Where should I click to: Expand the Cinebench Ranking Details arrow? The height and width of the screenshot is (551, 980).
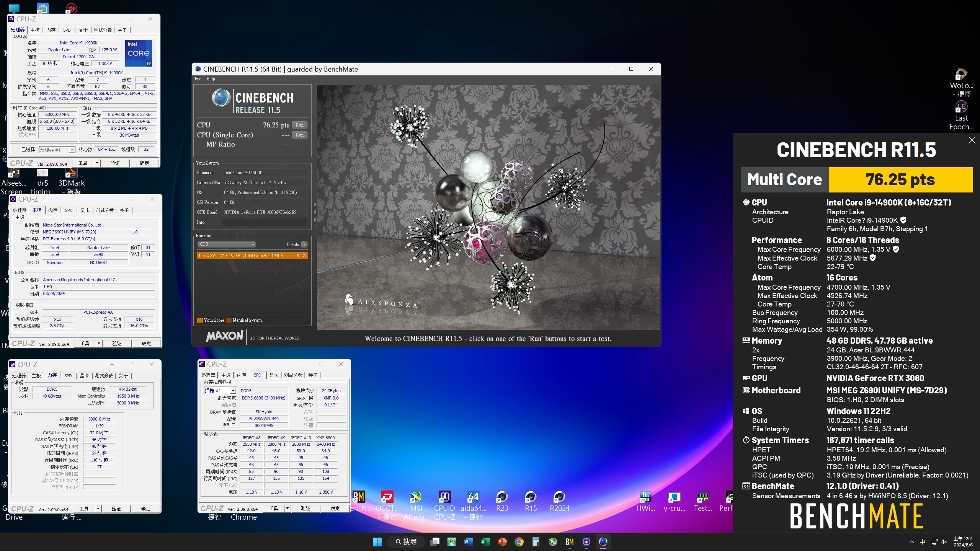pos(304,245)
